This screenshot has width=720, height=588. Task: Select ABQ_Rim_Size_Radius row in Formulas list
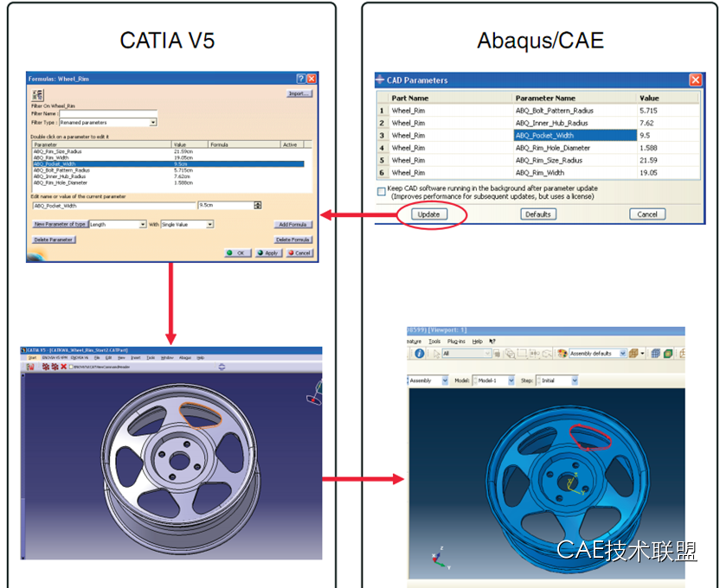tap(169, 151)
